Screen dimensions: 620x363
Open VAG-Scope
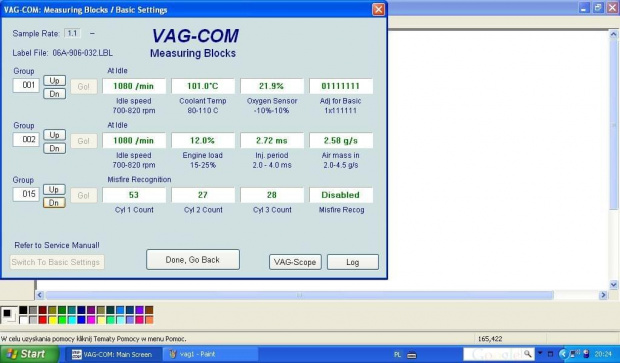coord(295,262)
